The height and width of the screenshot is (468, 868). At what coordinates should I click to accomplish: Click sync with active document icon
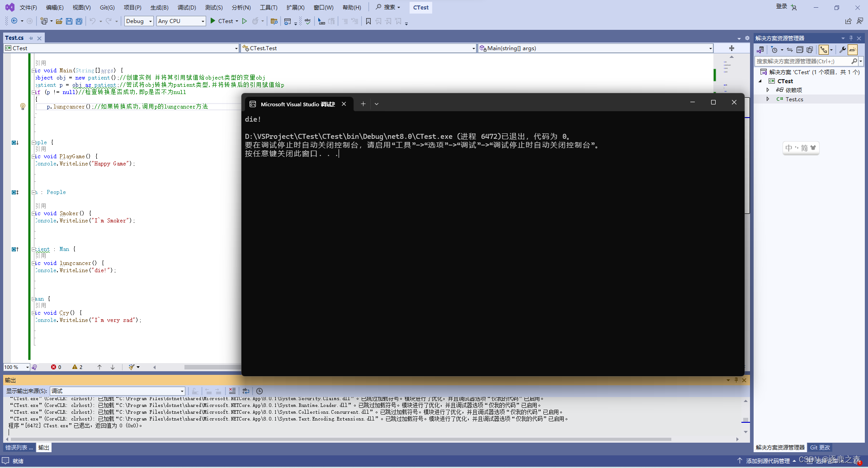tap(790, 50)
